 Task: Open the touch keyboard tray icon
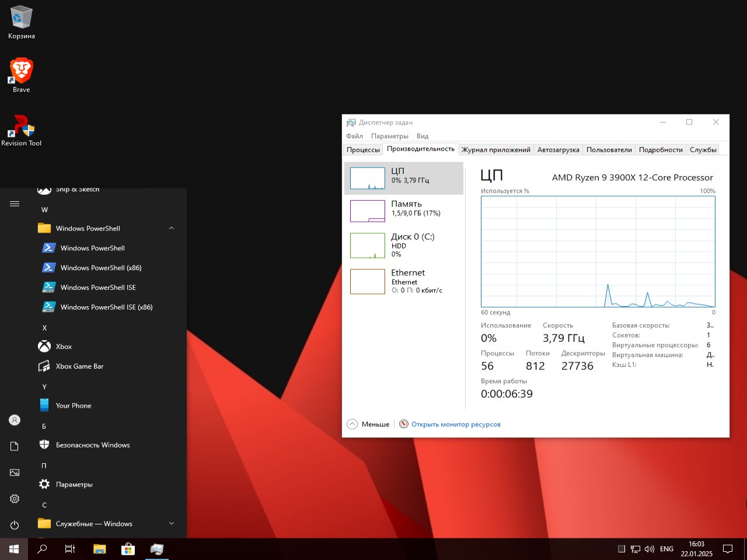(x=622, y=549)
